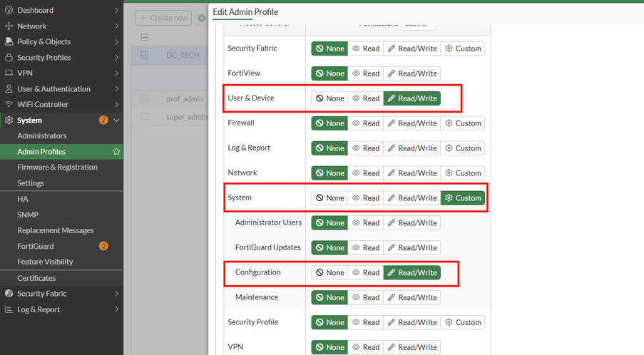Tick the prof_admin row checkbox
Screen dimensions: 644x355
click(x=145, y=99)
